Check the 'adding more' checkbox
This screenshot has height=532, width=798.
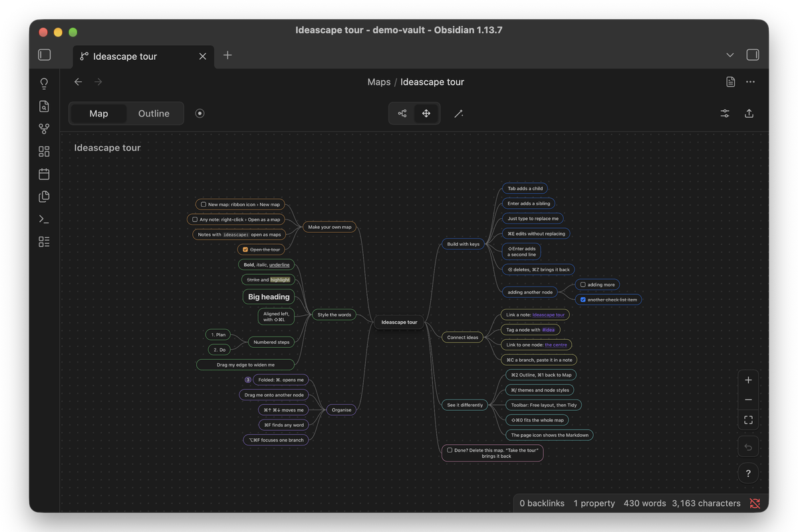pyautogui.click(x=583, y=285)
